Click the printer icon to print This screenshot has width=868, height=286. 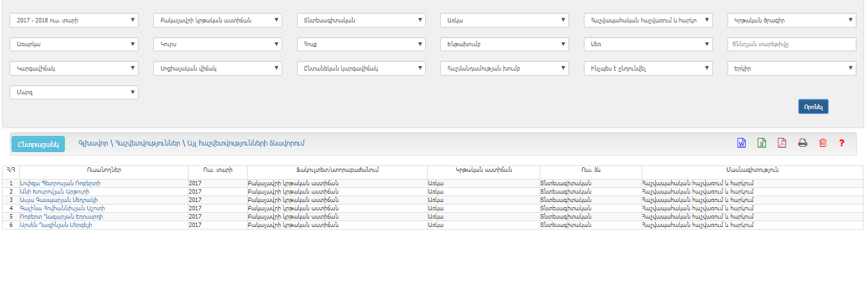[802, 143]
